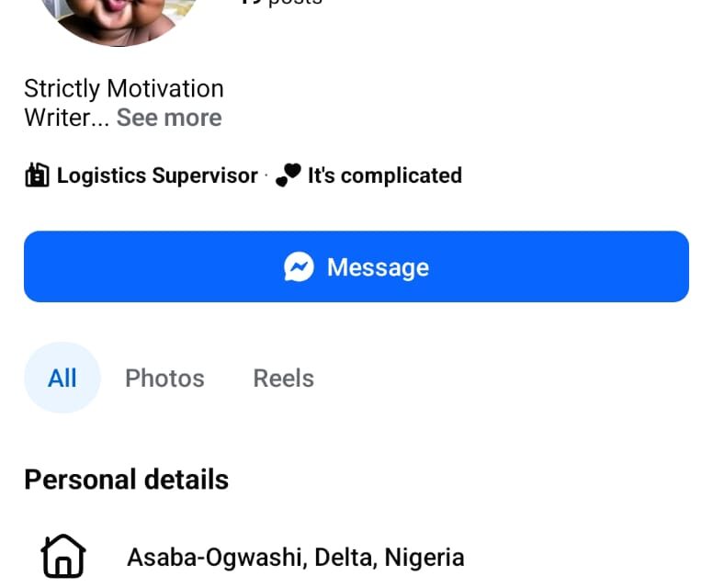
Task: Tap the home icon under Personal details
Action: tap(63, 557)
